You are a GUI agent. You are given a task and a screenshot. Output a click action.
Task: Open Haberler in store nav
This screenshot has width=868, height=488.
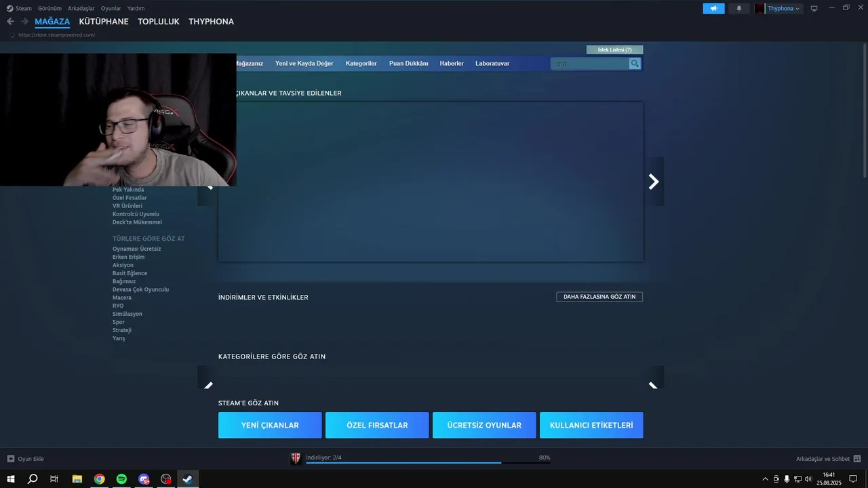[452, 63]
